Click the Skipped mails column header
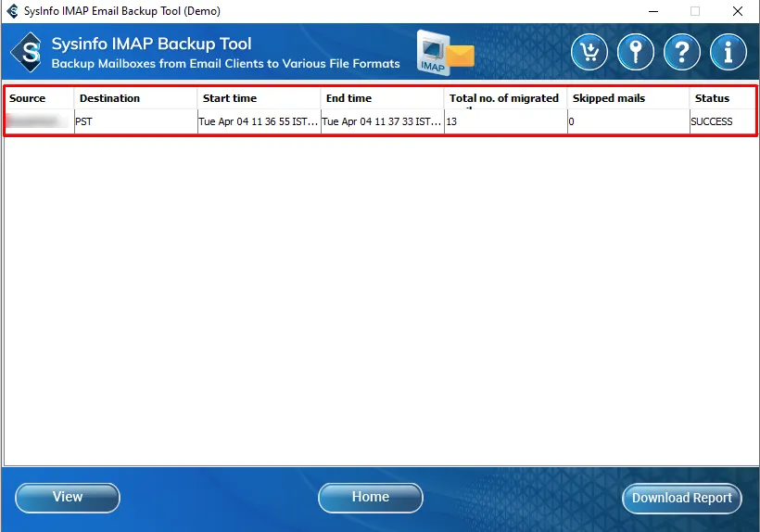The width and height of the screenshot is (760, 532). coord(628,98)
